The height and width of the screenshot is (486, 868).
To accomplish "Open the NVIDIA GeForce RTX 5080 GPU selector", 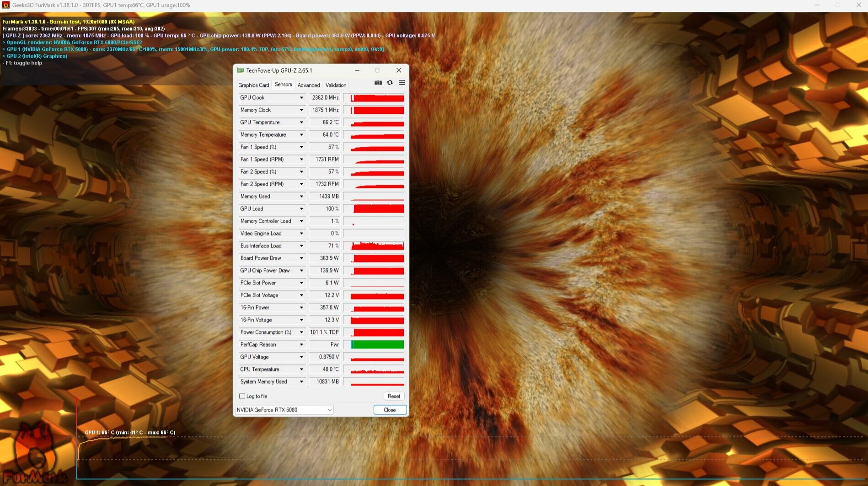I will (x=284, y=410).
